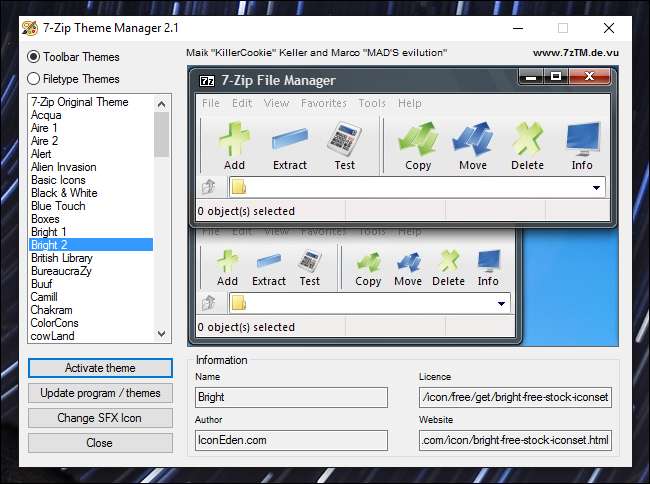
Task: Select the Filetype Themes radio button
Action: [34, 79]
